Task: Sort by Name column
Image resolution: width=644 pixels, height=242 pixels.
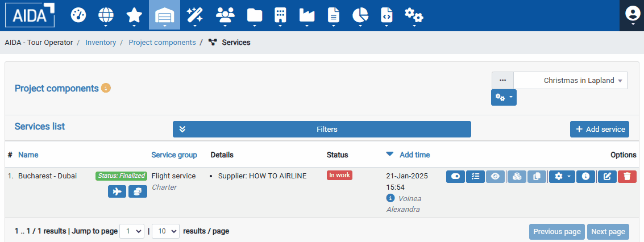Action: click(x=28, y=155)
